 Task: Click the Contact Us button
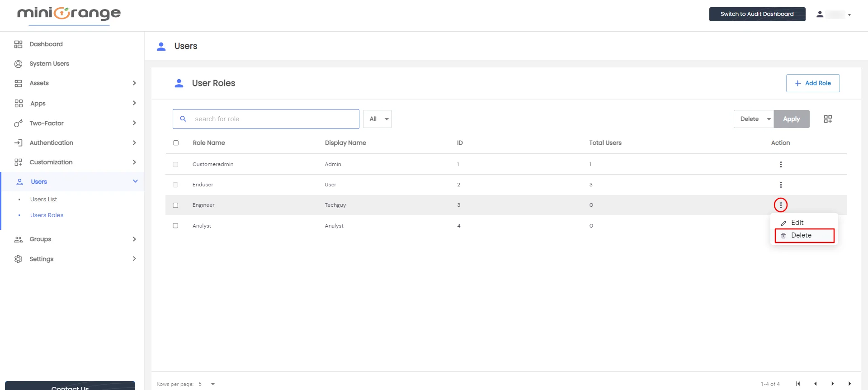coord(70,385)
